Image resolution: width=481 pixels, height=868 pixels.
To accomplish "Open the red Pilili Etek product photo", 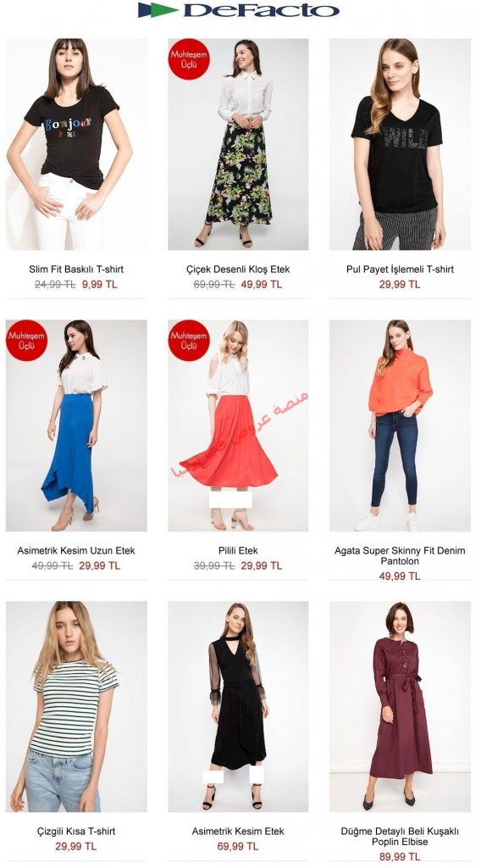I will [x=238, y=426].
